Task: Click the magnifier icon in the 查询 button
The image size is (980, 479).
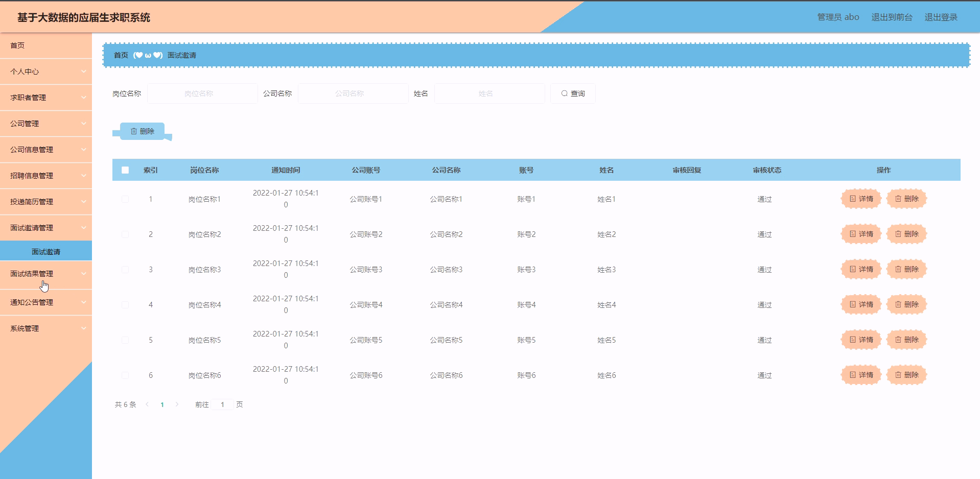Action: (x=564, y=93)
